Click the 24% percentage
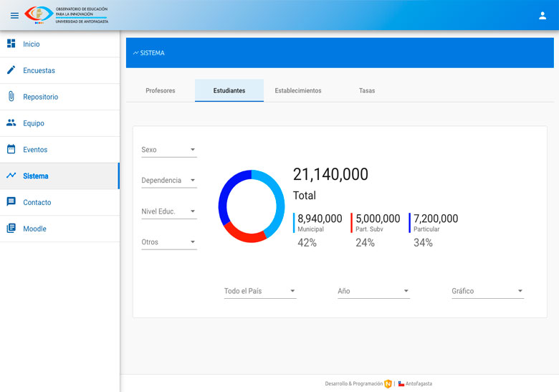The width and height of the screenshot is (559, 392). (x=365, y=243)
